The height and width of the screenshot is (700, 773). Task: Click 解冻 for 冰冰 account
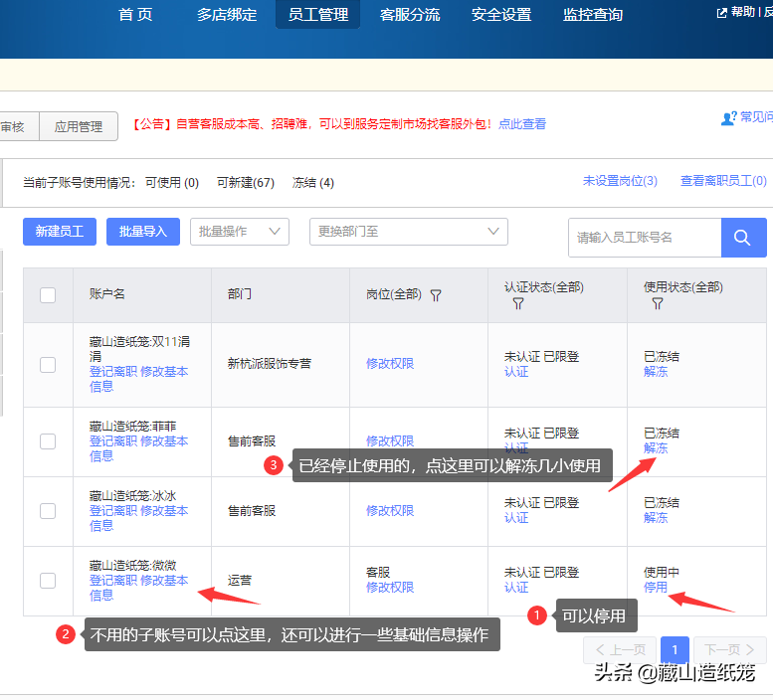pos(656,518)
